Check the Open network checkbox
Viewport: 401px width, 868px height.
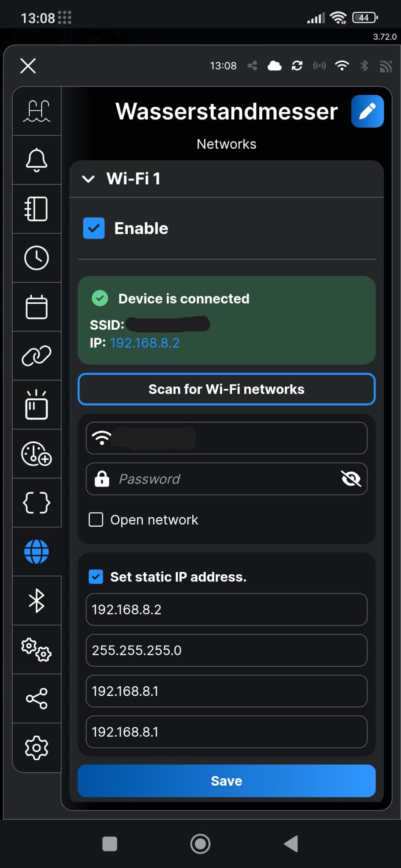coord(96,520)
